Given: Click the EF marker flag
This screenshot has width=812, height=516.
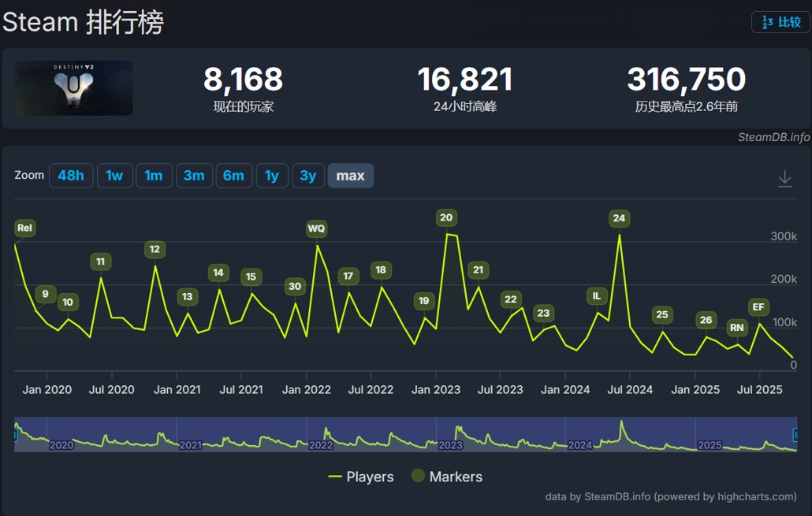Looking at the screenshot, I should pyautogui.click(x=758, y=306).
